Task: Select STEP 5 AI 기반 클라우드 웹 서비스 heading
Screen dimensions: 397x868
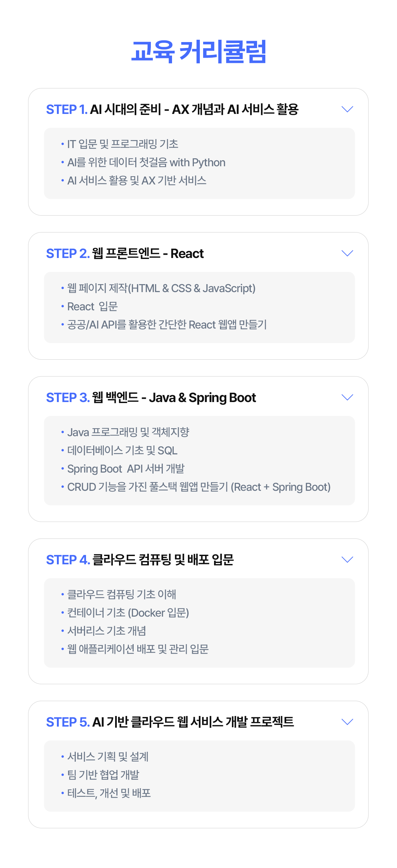Action: (170, 722)
